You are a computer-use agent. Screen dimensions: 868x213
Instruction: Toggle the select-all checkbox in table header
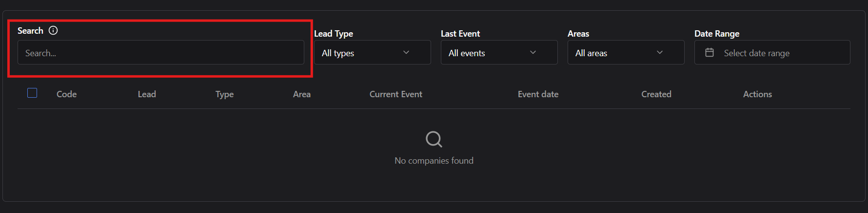(32, 93)
